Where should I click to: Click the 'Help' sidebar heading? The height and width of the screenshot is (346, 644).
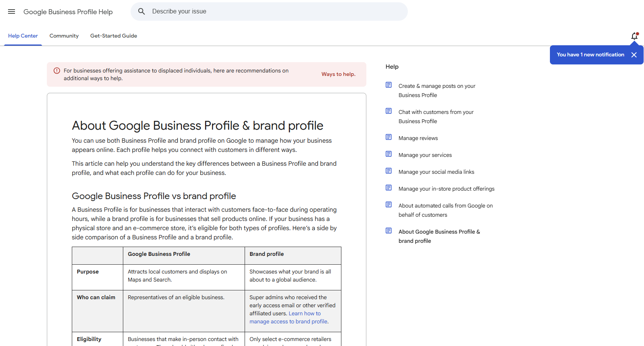pos(392,67)
